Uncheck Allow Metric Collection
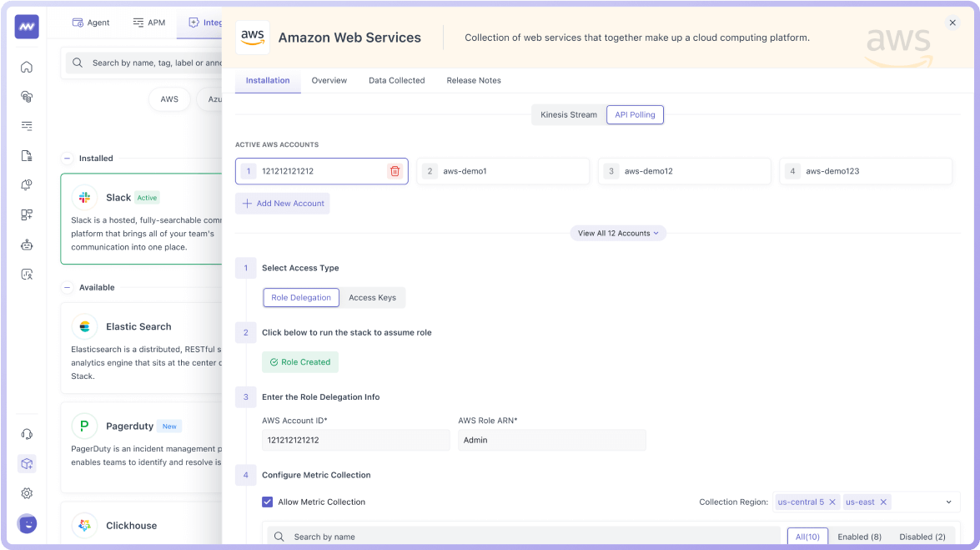Viewport: 980px width, 550px height. point(268,502)
